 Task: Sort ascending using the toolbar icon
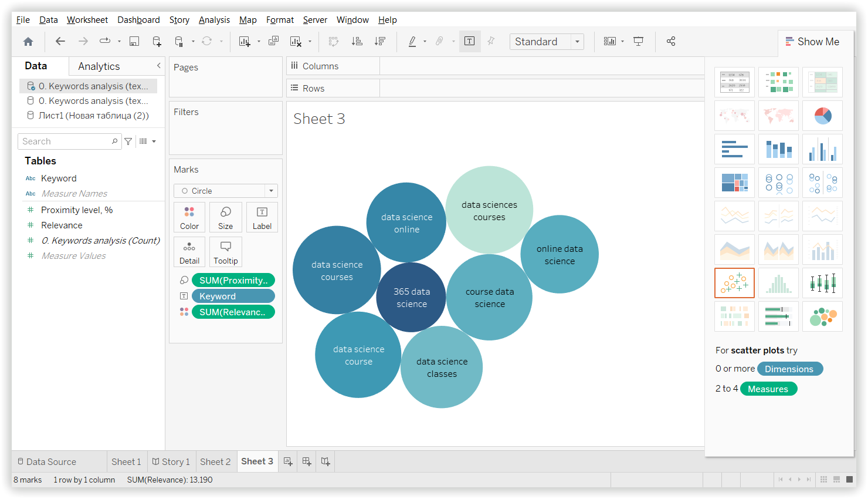(x=357, y=41)
